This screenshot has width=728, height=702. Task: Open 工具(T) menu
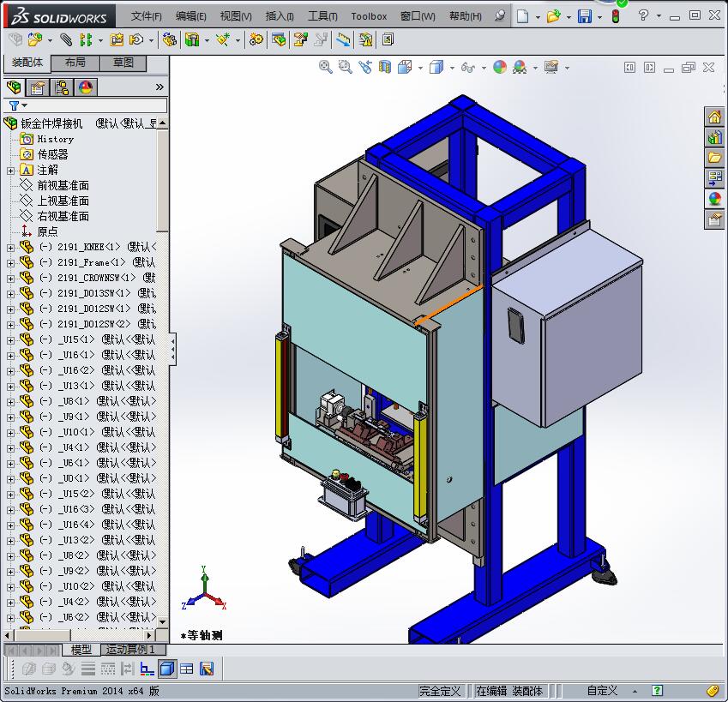[x=322, y=16]
